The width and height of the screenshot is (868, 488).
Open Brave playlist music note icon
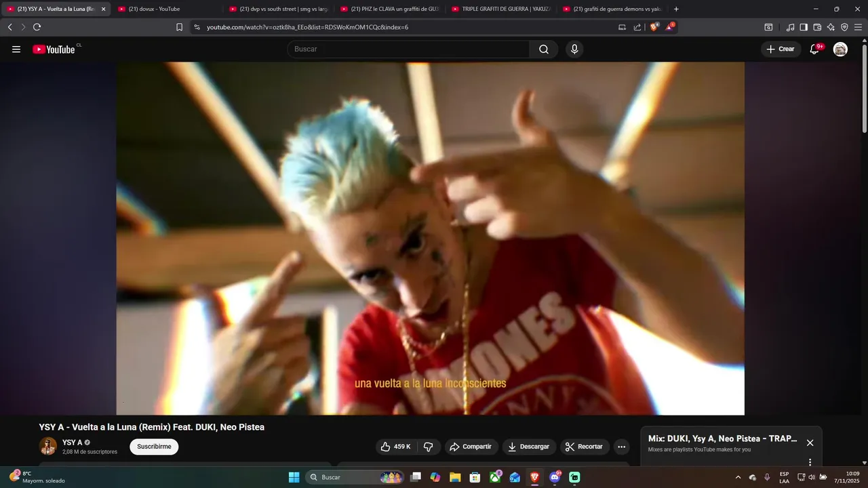[x=790, y=27]
